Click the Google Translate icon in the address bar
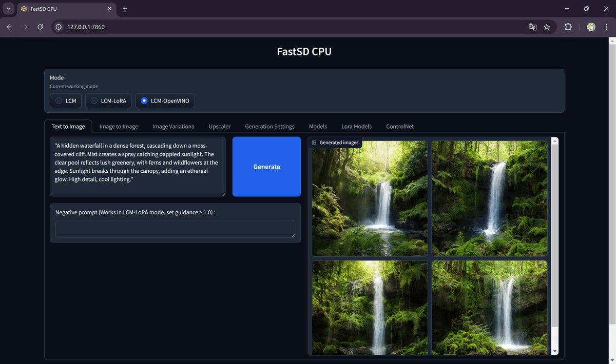 tap(533, 27)
